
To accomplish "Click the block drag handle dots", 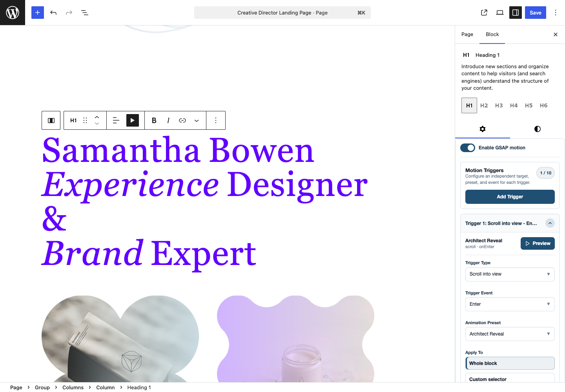I will 85,120.
